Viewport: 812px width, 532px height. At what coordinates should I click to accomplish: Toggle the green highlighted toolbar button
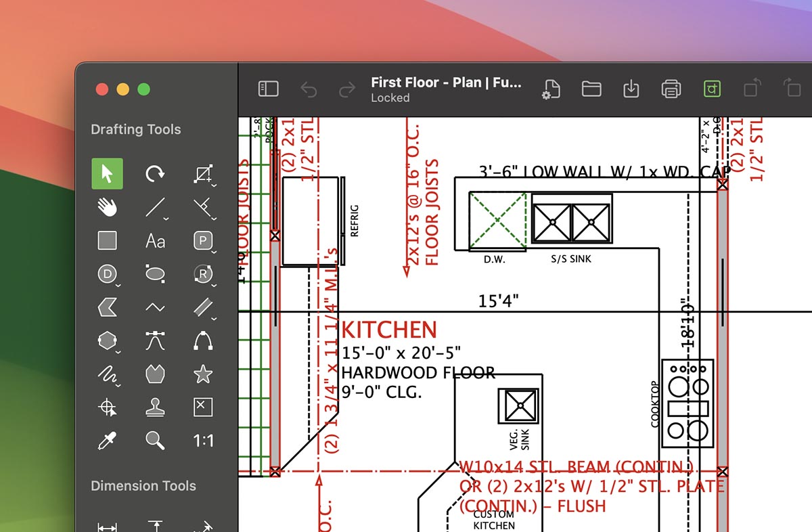click(712, 89)
